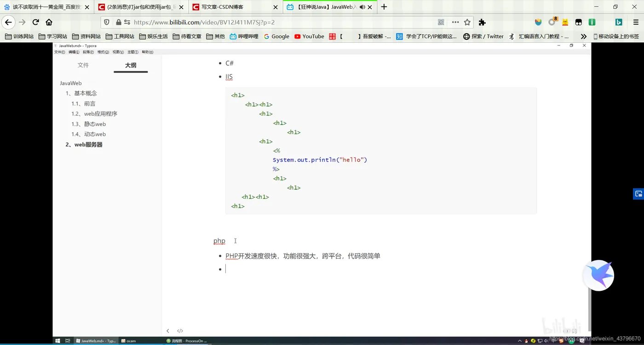Screen dimensions: 644x345
Task: Open the browser home page
Action: pos(49,22)
